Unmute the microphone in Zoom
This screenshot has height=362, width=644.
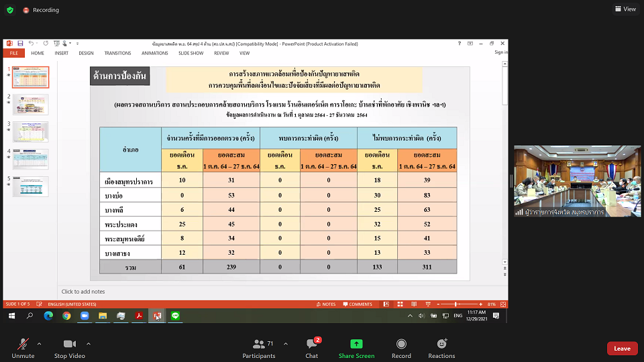(x=23, y=349)
